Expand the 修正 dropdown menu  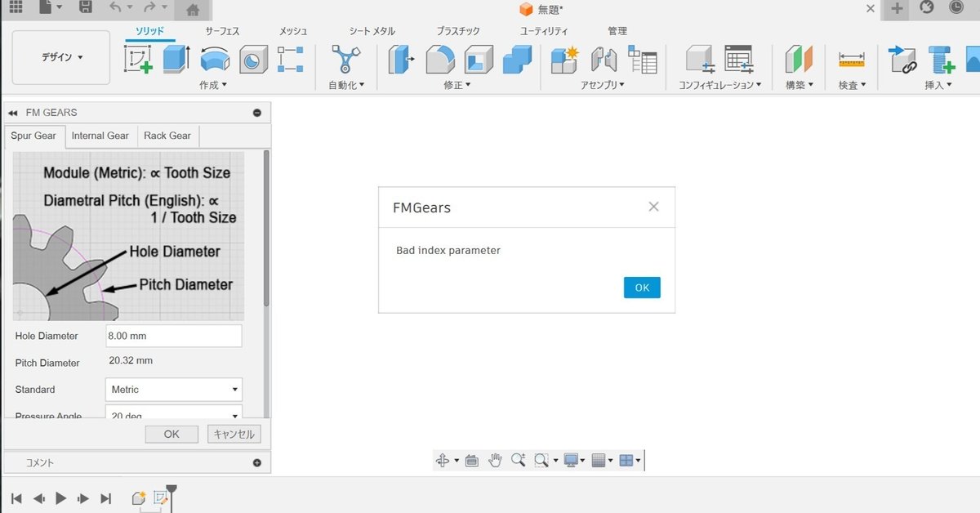point(457,84)
